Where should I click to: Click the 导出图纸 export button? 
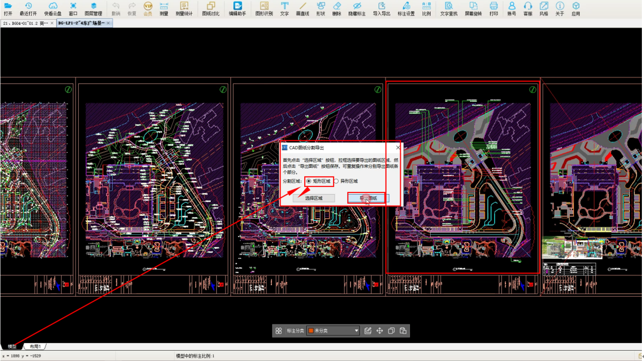coord(368,198)
